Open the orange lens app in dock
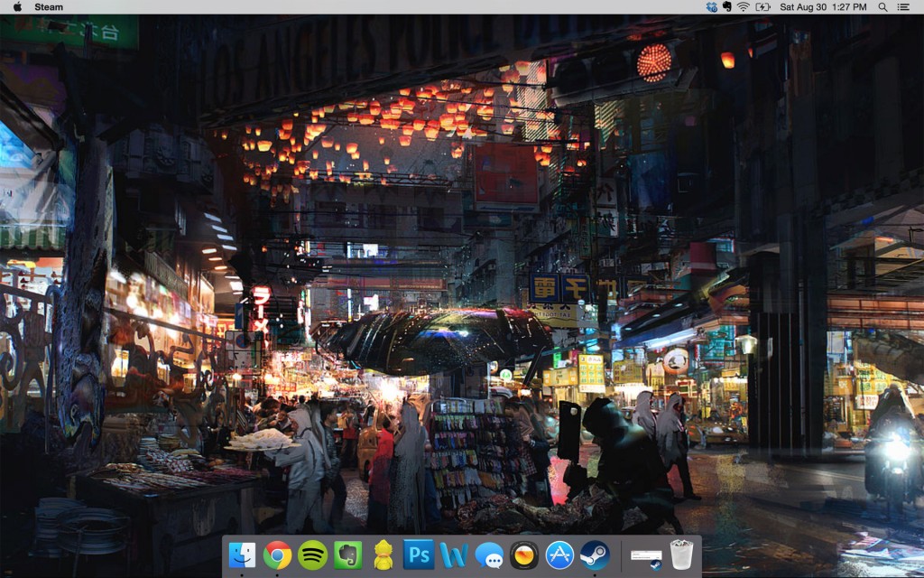This screenshot has height=578, width=924. point(524,555)
